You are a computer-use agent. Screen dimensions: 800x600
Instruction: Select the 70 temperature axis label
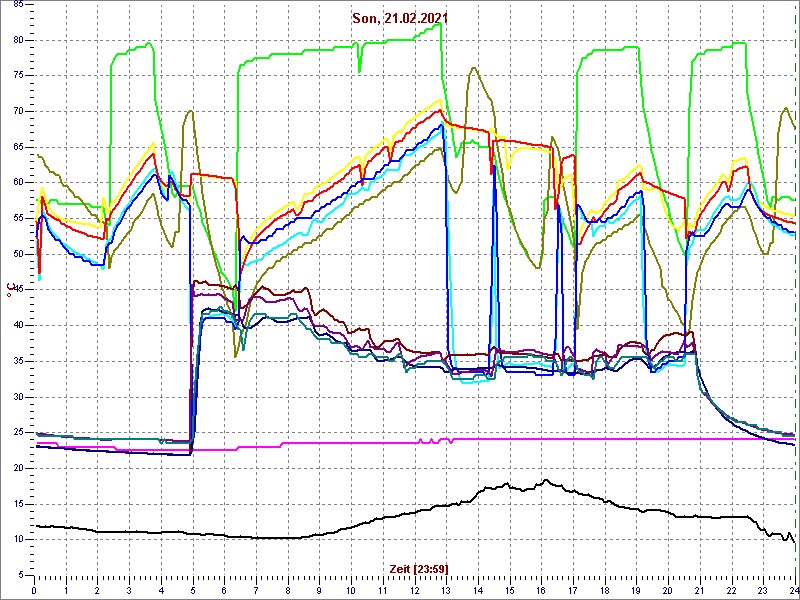click(x=17, y=112)
